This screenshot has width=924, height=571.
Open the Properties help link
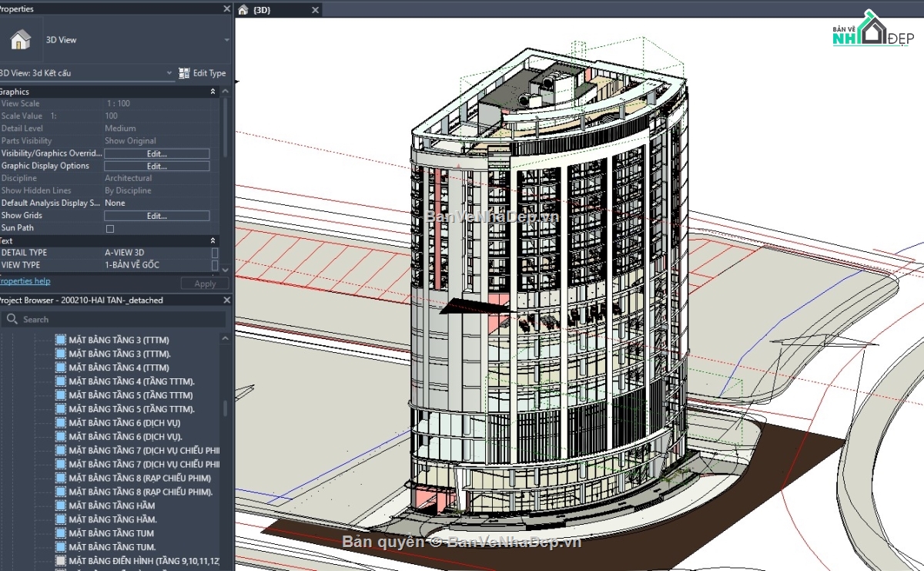(25, 280)
